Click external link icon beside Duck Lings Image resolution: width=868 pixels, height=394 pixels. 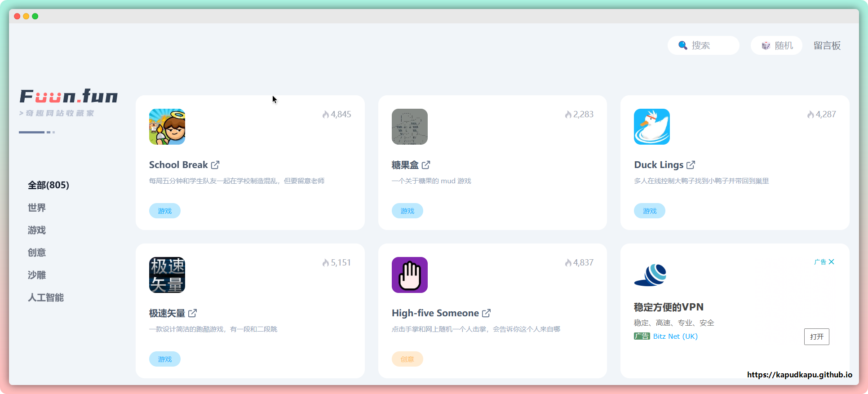click(691, 165)
